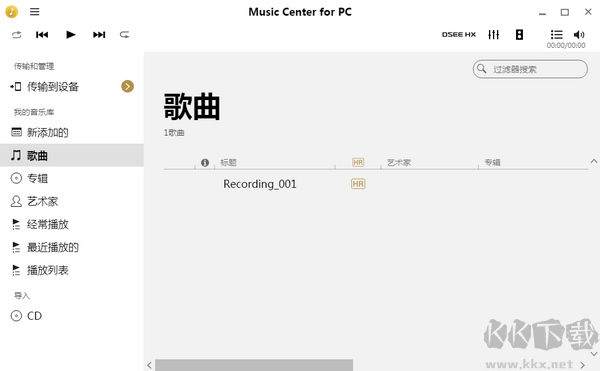The image size is (600, 371).
Task: Show the play queue list
Action: (556, 34)
